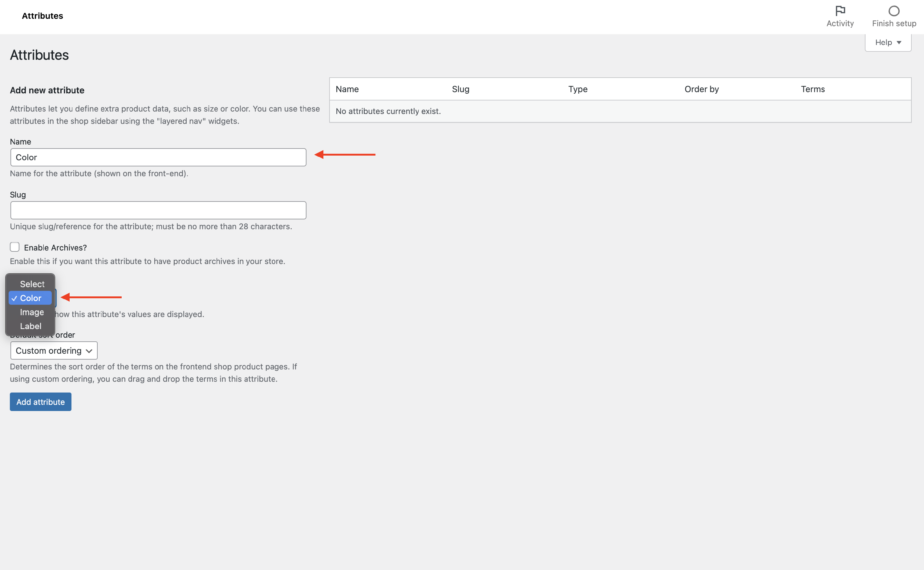
Task: Click the Terms column header
Action: 813,89
